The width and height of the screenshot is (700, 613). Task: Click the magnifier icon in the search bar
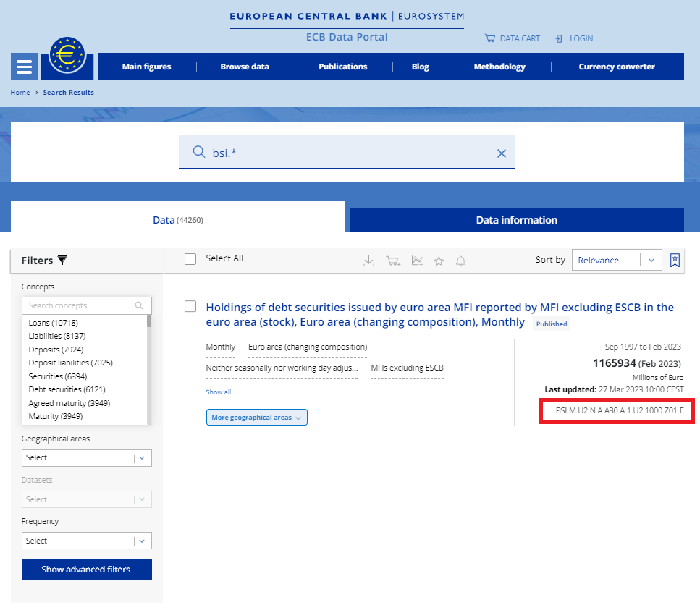tap(198, 153)
